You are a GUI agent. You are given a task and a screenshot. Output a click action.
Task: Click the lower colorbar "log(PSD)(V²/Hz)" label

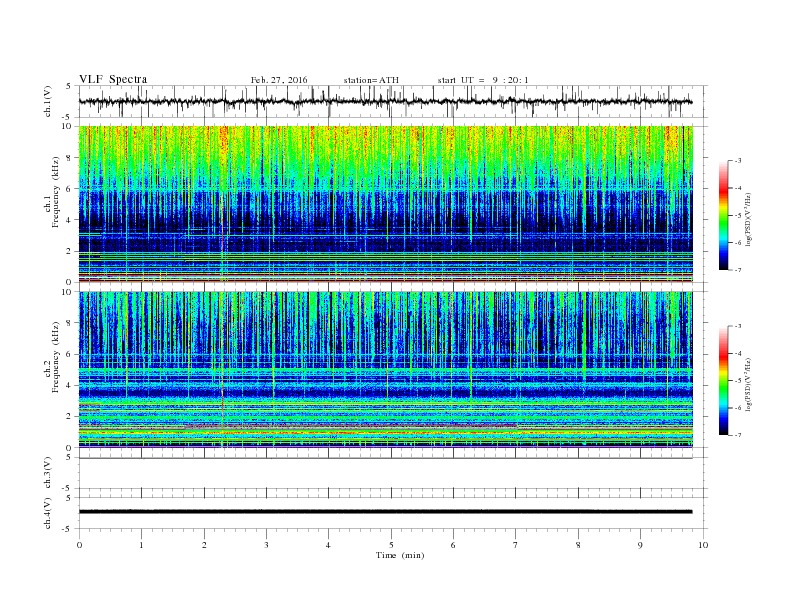[x=748, y=384]
